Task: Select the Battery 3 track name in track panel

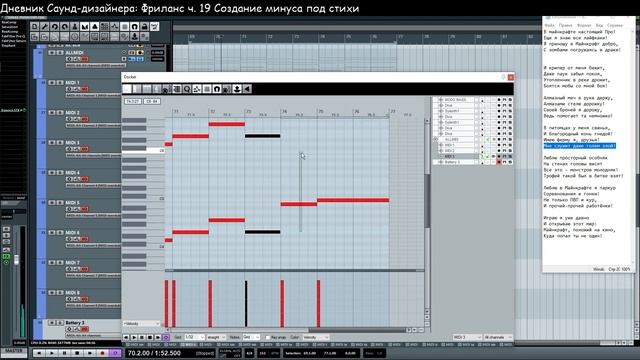Action: click(x=75, y=322)
